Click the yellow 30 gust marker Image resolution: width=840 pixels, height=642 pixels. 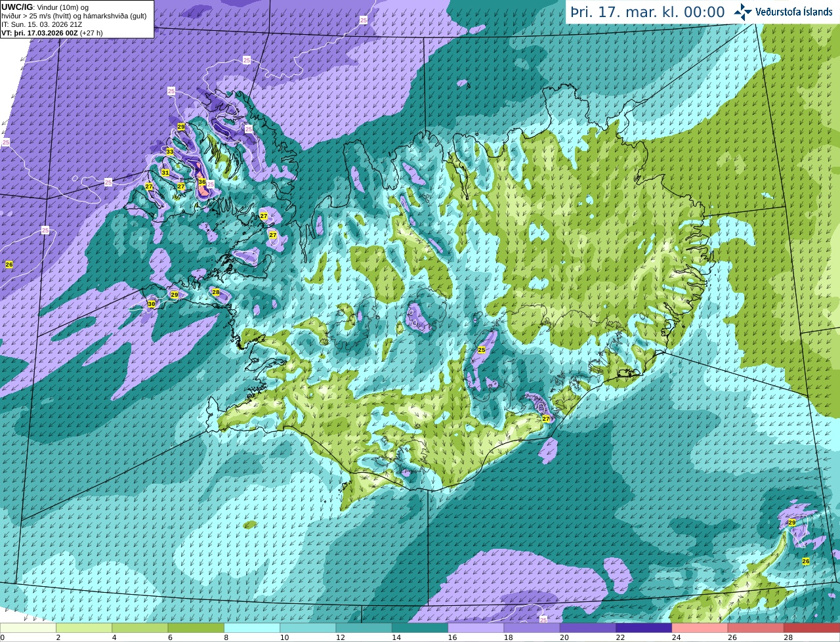pos(152,304)
